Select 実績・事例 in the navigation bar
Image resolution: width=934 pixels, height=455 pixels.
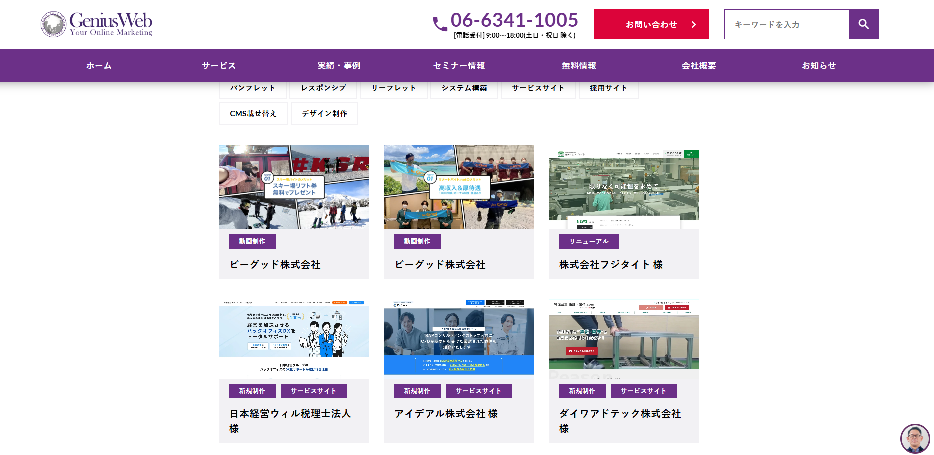coord(339,65)
